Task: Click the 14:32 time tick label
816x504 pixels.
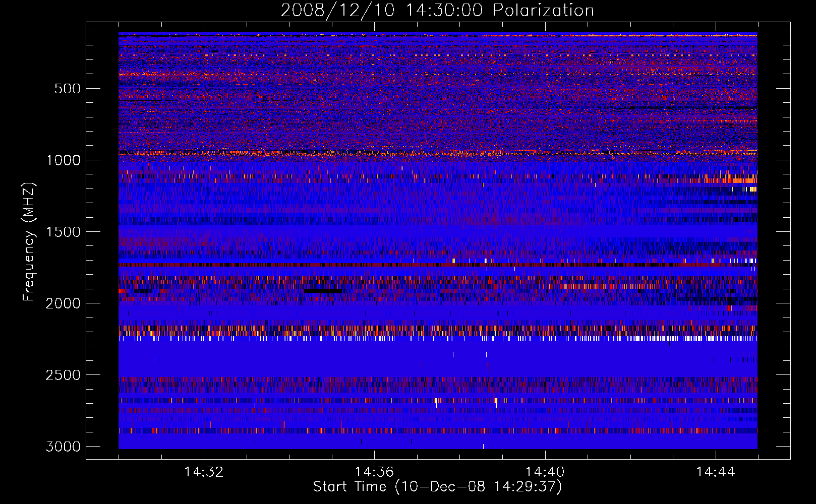Action: coord(204,472)
